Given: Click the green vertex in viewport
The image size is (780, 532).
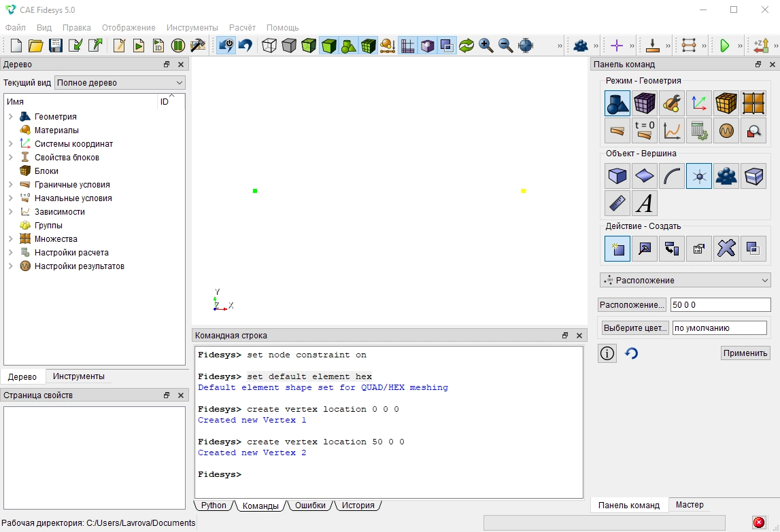Looking at the screenshot, I should (x=255, y=191).
